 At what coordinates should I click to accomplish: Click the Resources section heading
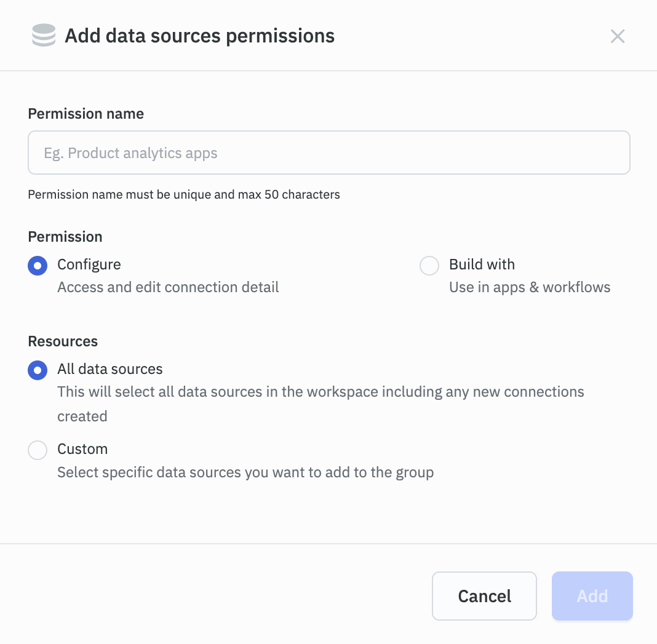point(62,341)
